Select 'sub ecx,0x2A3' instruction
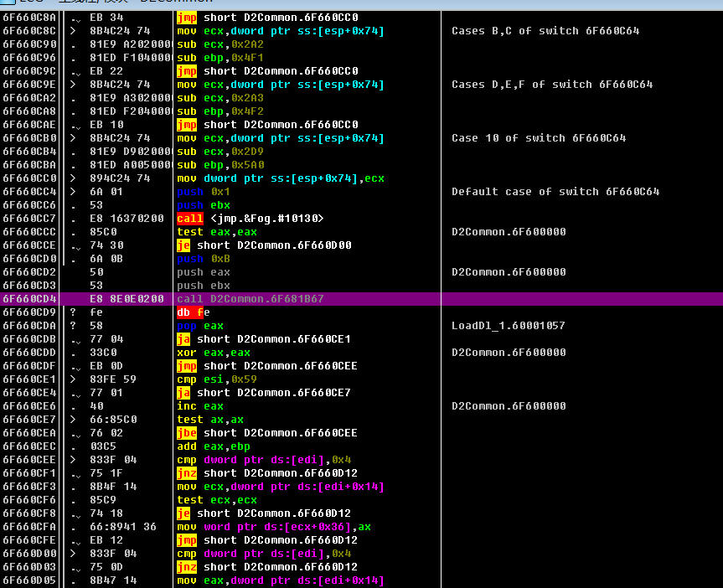 tap(220, 98)
